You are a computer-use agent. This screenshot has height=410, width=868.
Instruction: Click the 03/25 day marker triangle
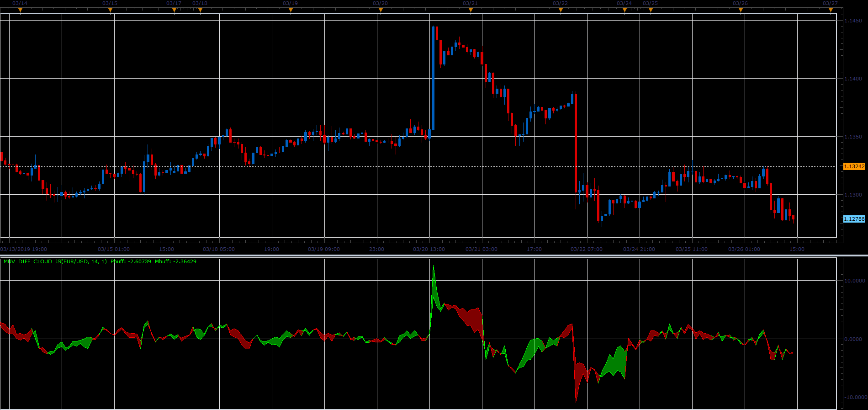tap(651, 10)
